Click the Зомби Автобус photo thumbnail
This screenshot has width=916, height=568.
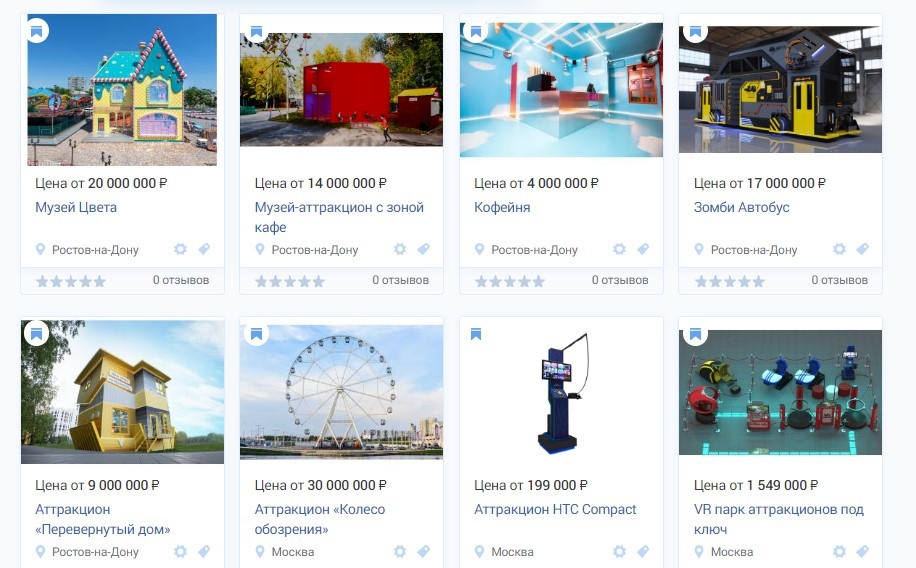pyautogui.click(x=780, y=89)
